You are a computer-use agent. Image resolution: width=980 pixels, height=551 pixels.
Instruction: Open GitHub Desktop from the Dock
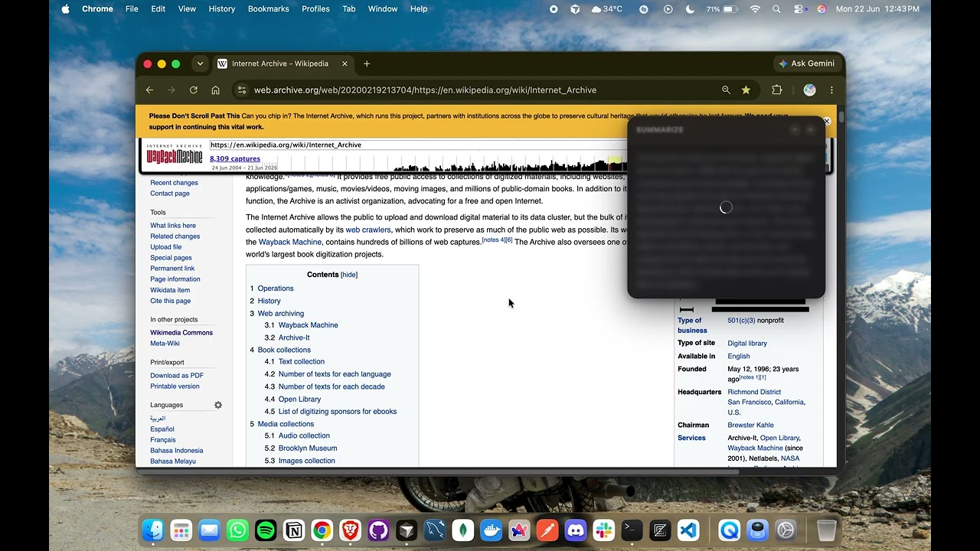pos(378,530)
